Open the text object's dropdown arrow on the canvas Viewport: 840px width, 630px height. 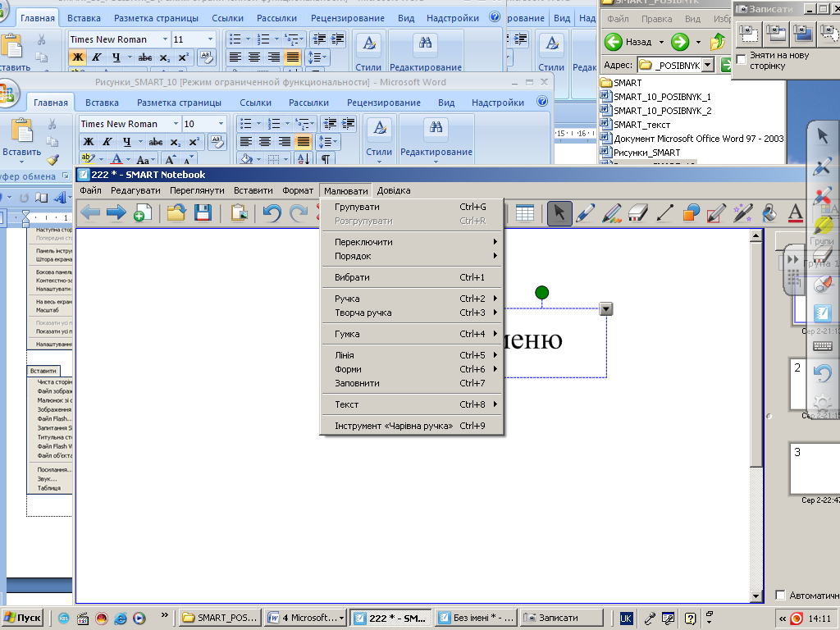coord(606,309)
